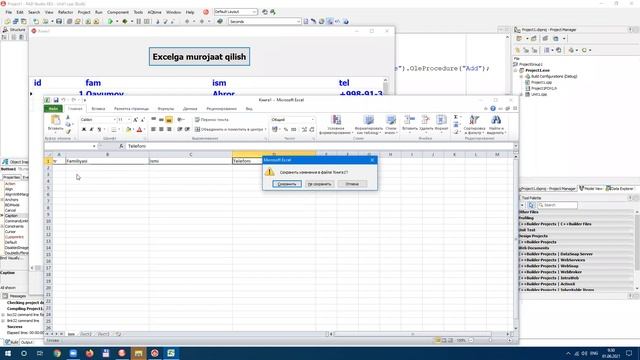Viewport: 640px width, 360px height.
Task: Click the green Run icon in RAD Studio toolbar
Action: point(110,21)
